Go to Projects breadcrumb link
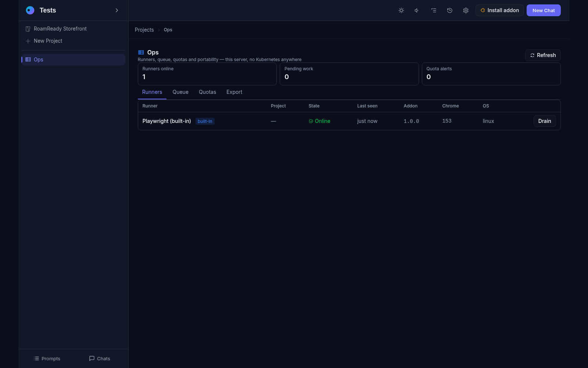Viewport: 588px width, 368px height. [x=144, y=30]
